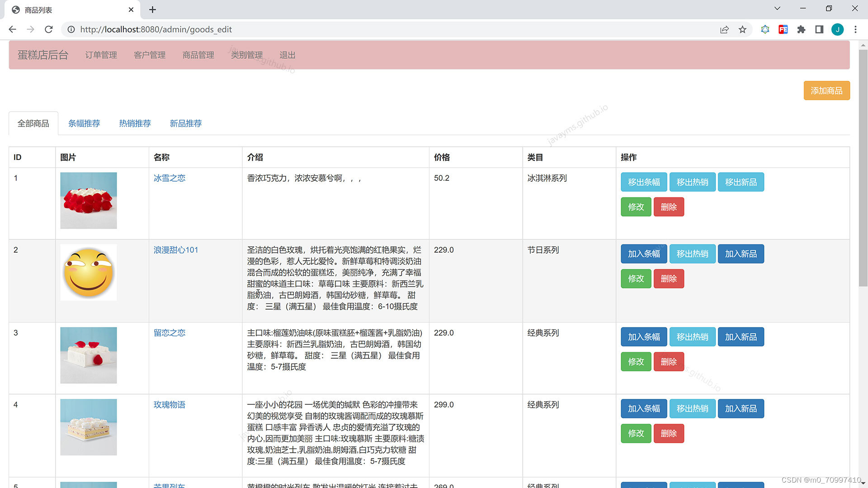868x488 pixels.
Task: Click the browser back arrow
Action: [12, 29]
